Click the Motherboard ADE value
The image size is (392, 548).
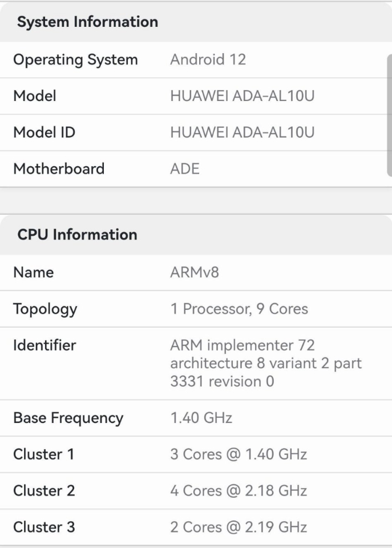(185, 169)
